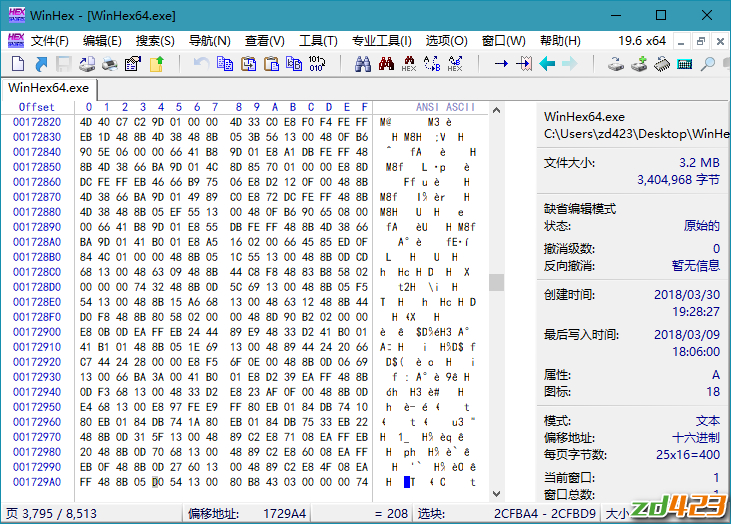Image resolution: width=731 pixels, height=524 pixels.
Task: Click the = 208 status bar value
Action: coord(391,514)
